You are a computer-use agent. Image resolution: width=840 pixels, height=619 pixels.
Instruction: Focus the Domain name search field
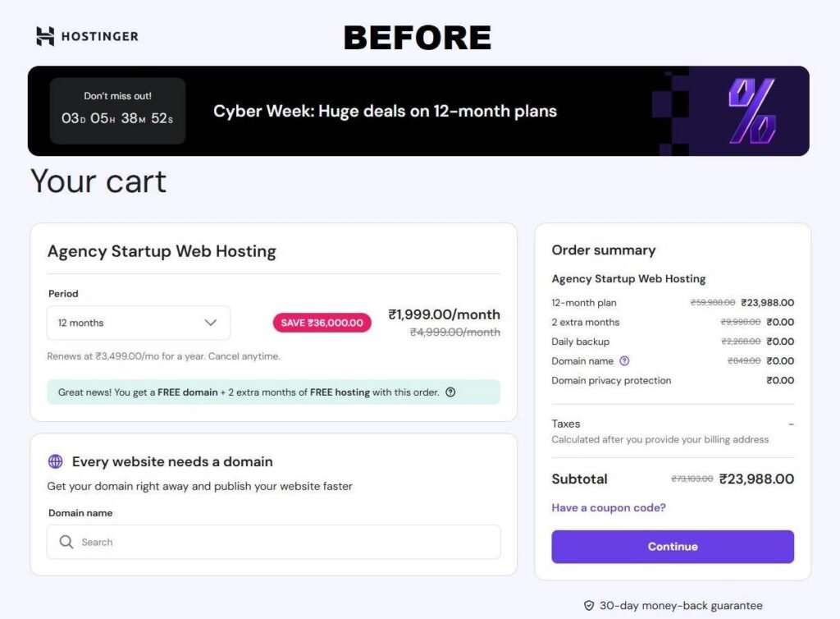coord(279,542)
